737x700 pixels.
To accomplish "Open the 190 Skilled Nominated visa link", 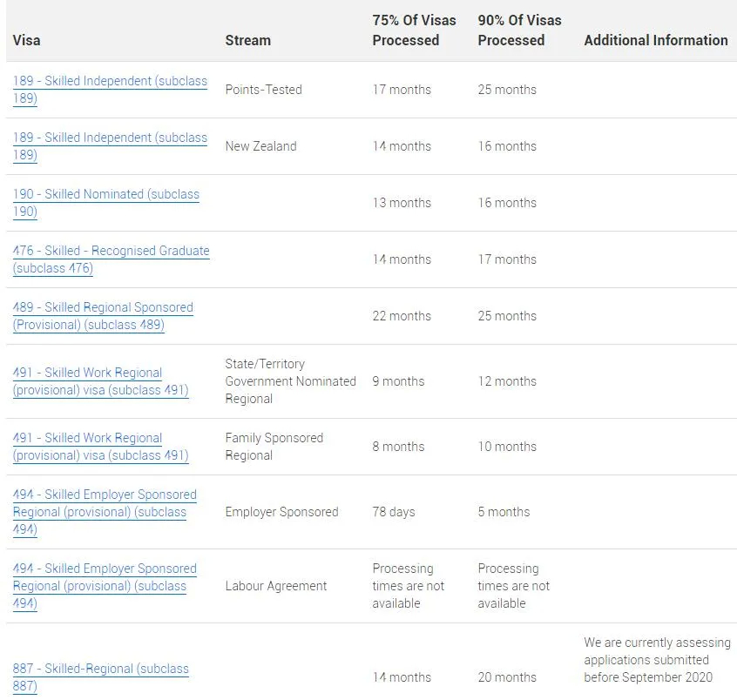I will pyautogui.click(x=106, y=203).
